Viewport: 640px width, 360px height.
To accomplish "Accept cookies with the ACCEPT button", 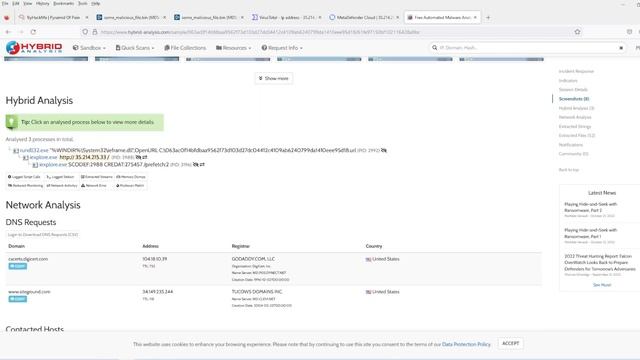I will 510,344.
